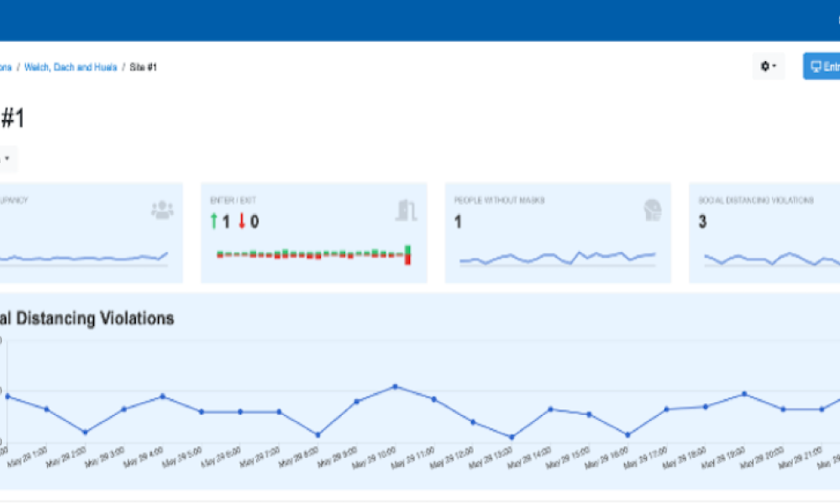The width and height of the screenshot is (840, 504).
Task: Click the May 29 13:00 lowest data point
Action: [x=512, y=437]
